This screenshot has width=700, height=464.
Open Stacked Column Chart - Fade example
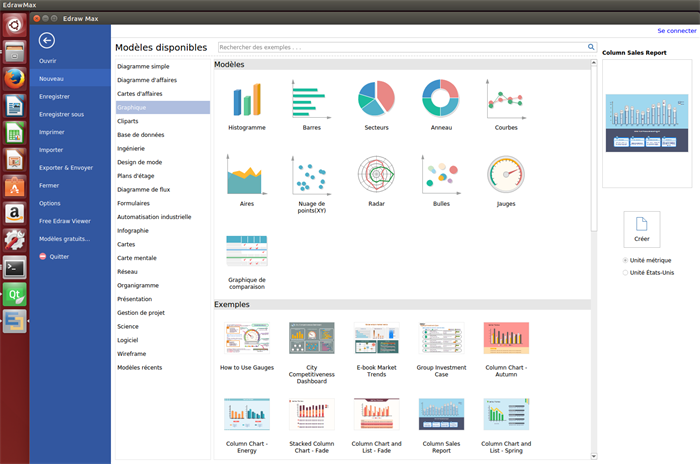312,426
